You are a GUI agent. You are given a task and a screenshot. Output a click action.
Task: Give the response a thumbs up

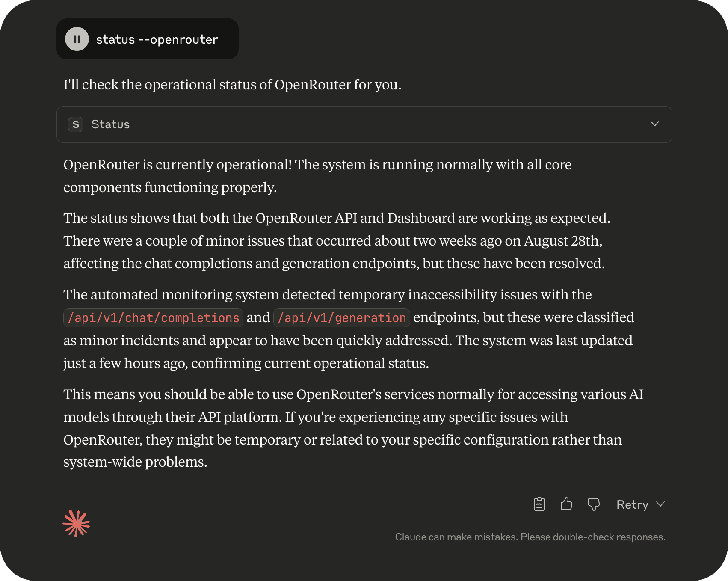click(566, 504)
